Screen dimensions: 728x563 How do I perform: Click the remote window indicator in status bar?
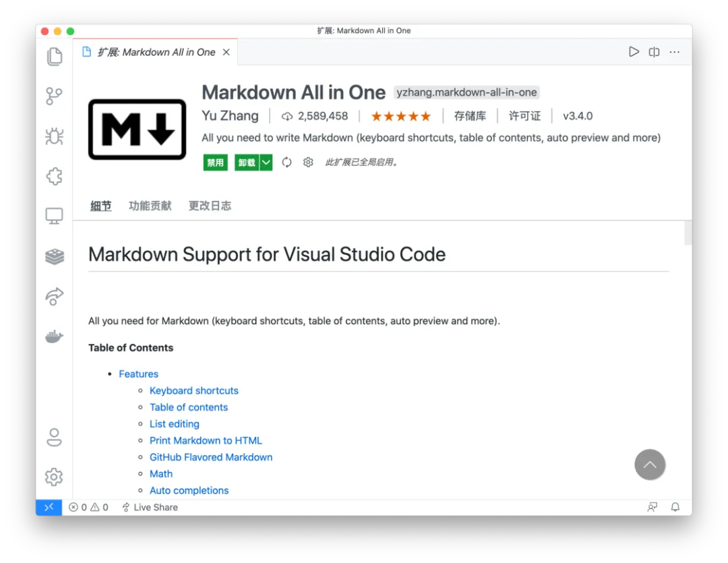point(49,507)
